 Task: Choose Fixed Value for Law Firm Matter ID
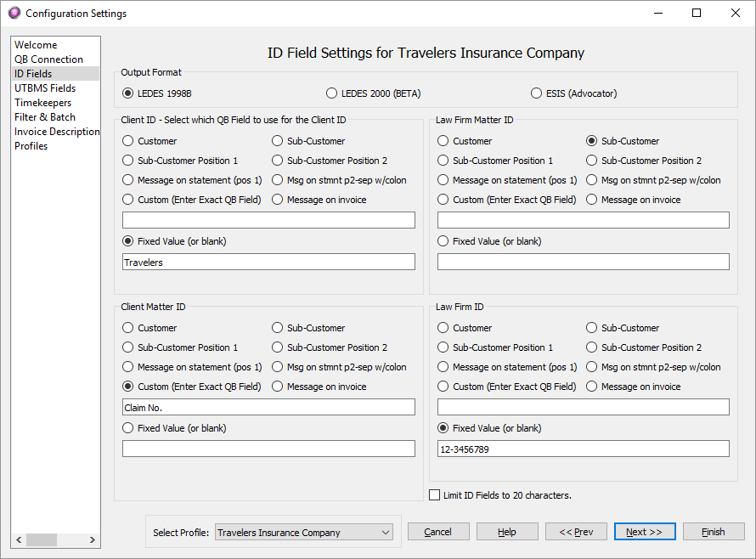[489, 241]
